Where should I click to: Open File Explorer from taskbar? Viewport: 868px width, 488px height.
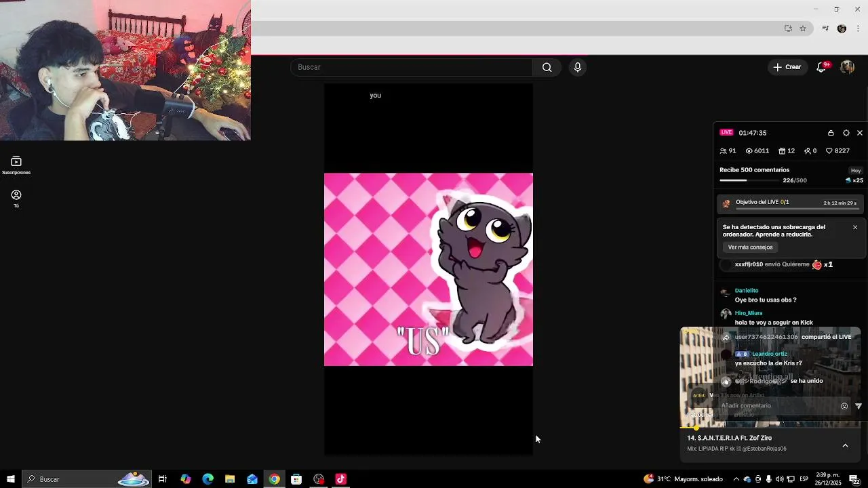tap(230, 479)
